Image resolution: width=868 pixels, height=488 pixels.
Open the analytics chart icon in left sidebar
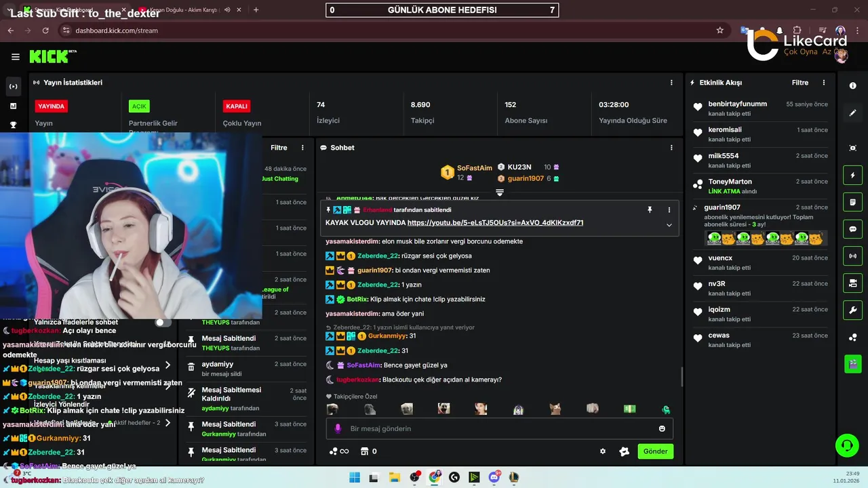click(13, 106)
